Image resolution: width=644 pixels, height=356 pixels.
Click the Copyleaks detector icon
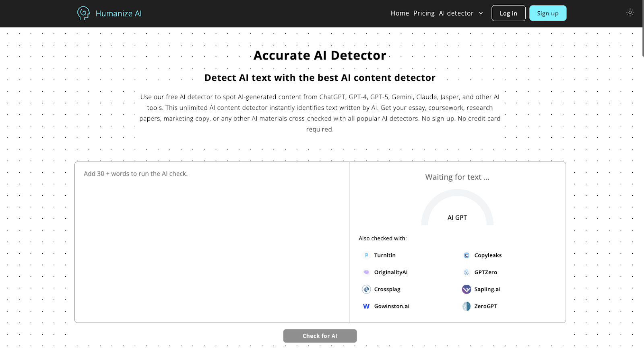[466, 255]
